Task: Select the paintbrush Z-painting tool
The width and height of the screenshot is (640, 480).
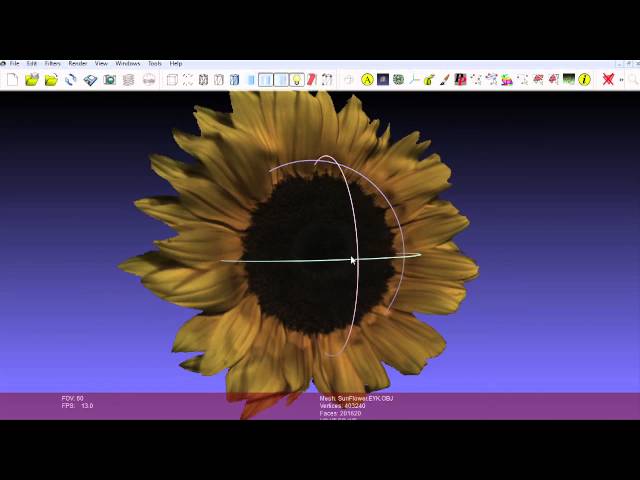Action: [x=444, y=79]
